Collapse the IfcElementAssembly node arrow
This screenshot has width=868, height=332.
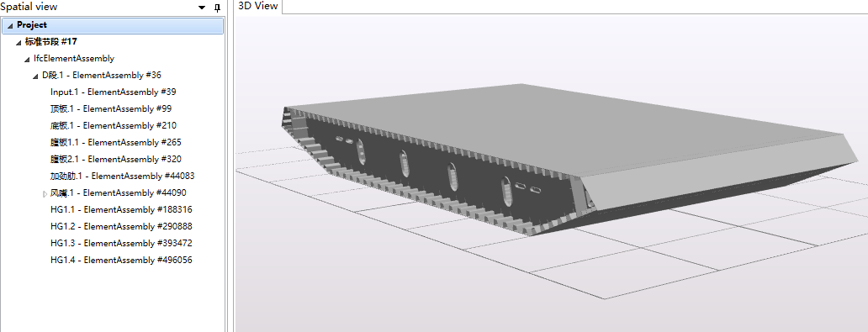pos(27,59)
